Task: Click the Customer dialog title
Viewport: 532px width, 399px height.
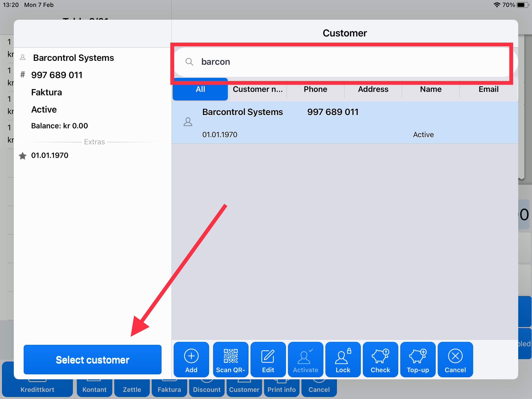Action: pyautogui.click(x=345, y=33)
